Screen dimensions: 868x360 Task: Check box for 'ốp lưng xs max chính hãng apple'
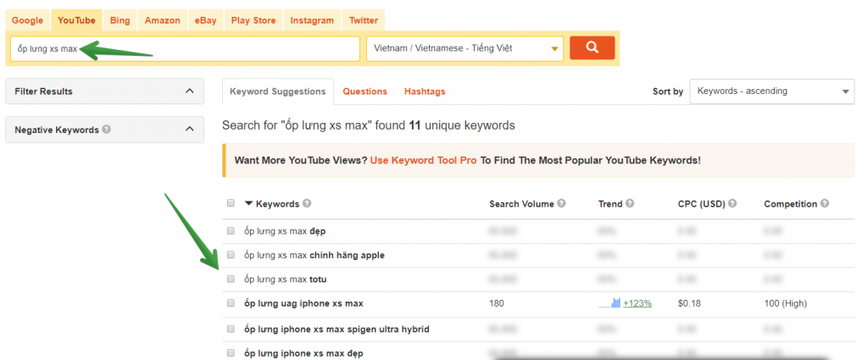tap(231, 255)
